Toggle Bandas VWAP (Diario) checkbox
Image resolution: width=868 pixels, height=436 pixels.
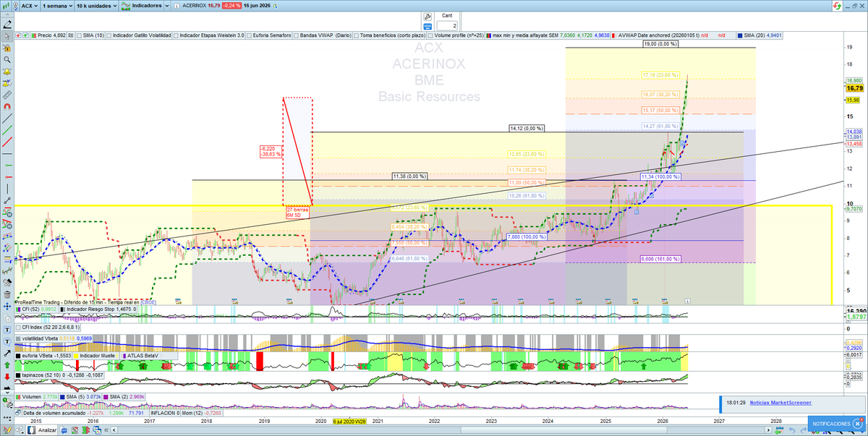tap(296, 35)
